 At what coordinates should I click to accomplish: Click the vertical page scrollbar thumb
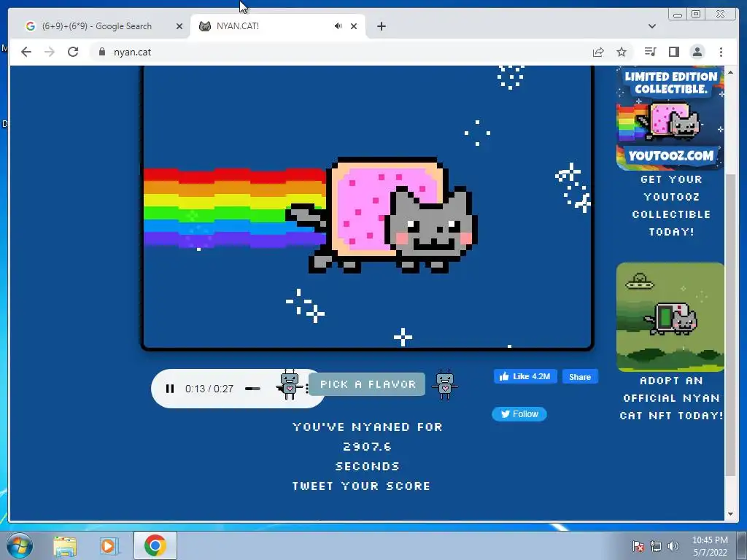(730, 326)
